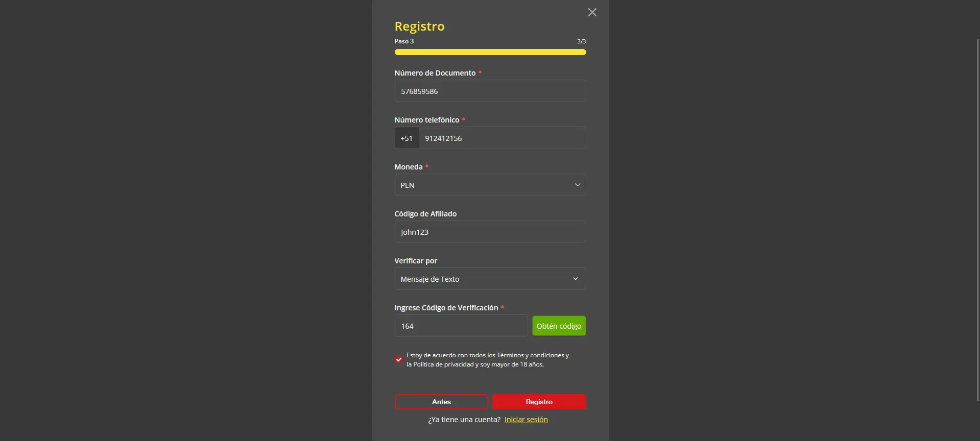Close the Registro dialog with the X
The image size is (980, 441).
click(592, 12)
